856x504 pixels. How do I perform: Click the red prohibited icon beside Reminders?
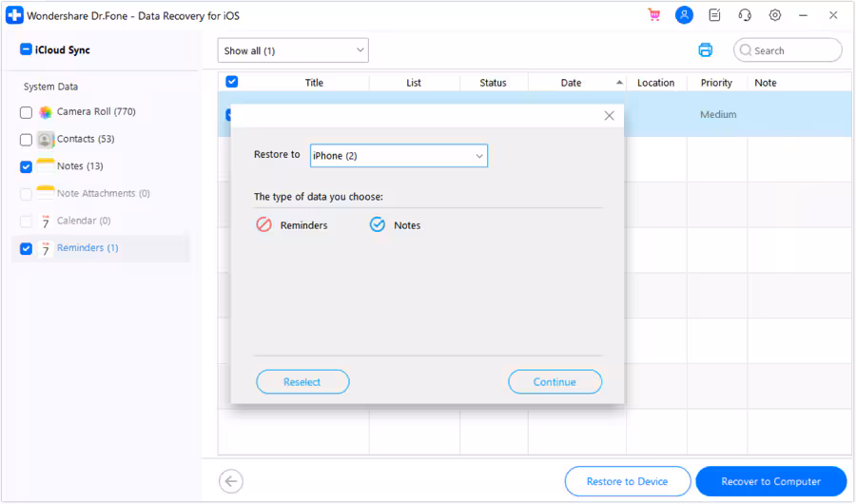click(264, 224)
